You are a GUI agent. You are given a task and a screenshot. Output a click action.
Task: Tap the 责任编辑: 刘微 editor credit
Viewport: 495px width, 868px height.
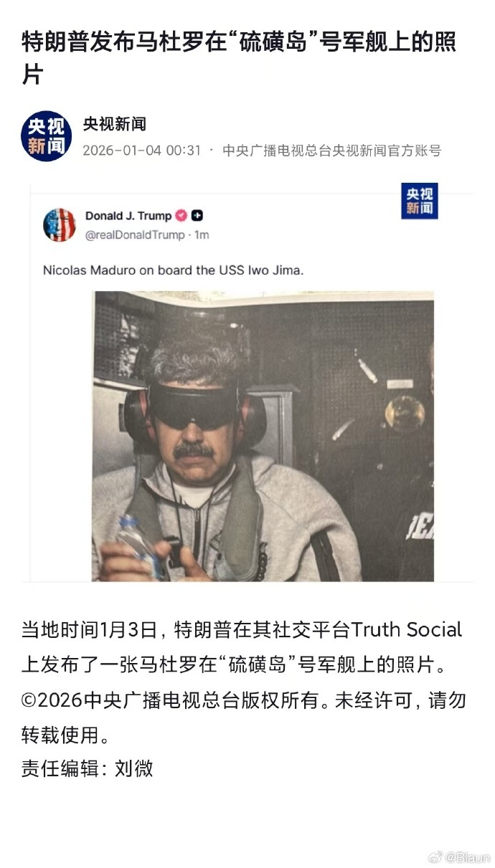click(x=87, y=769)
